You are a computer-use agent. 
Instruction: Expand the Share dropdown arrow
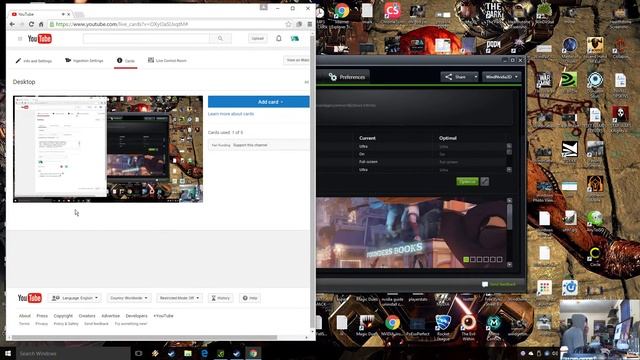(476, 77)
